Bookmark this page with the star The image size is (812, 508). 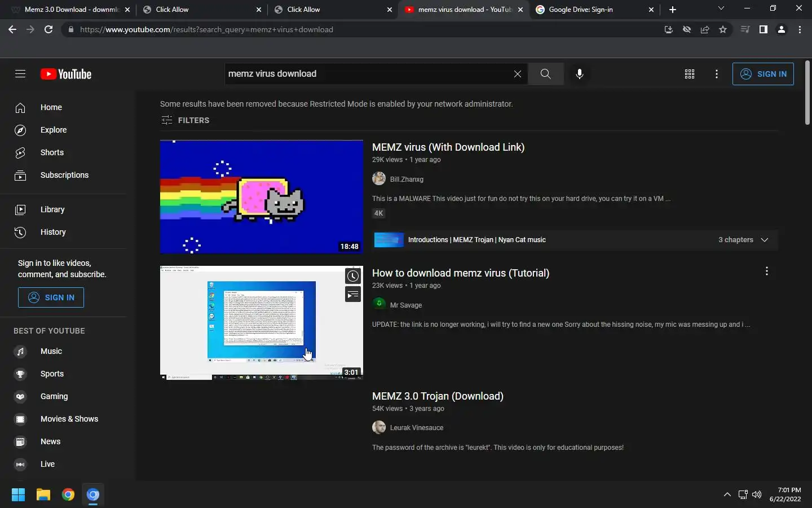coord(723,29)
